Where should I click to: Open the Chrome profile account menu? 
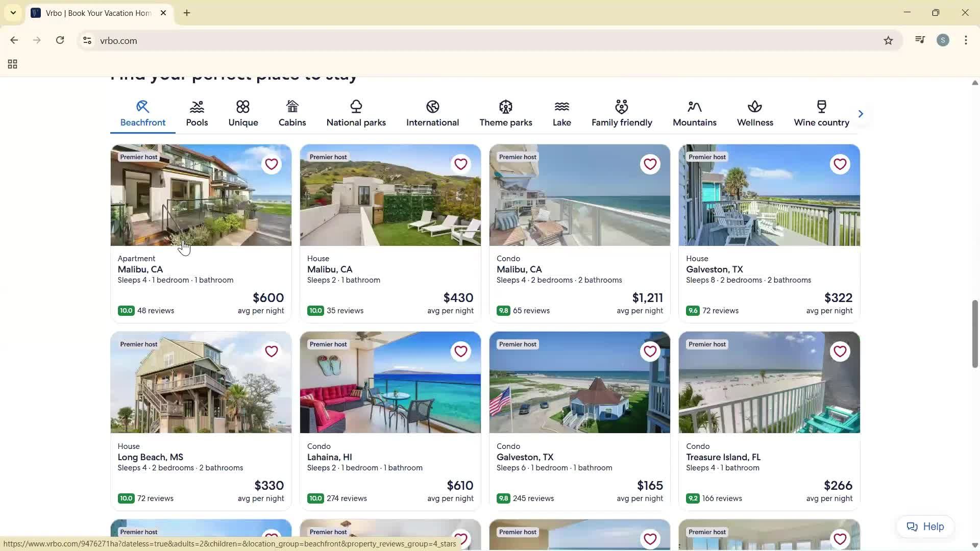coord(943,40)
